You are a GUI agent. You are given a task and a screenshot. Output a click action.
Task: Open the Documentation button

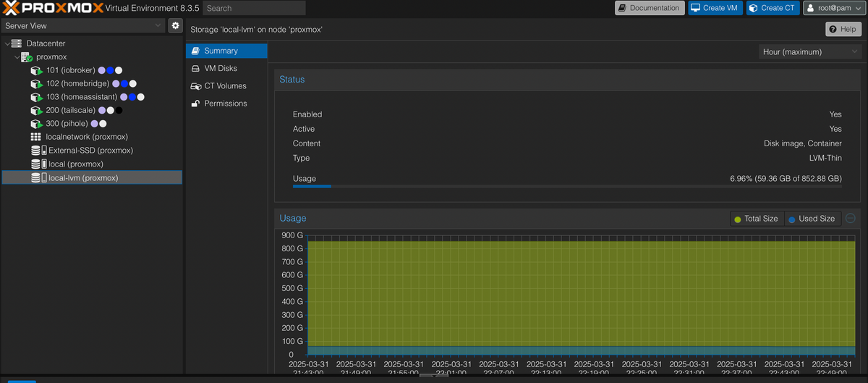point(650,8)
